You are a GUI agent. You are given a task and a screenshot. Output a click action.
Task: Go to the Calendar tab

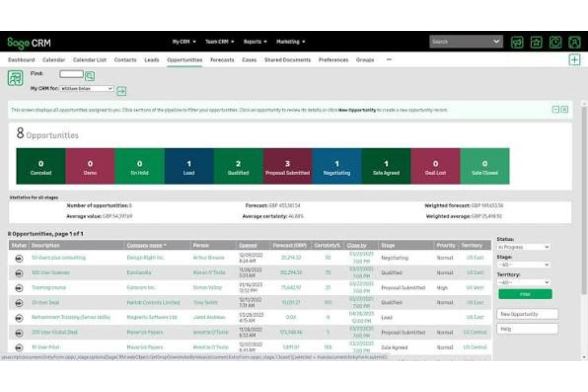click(x=54, y=60)
